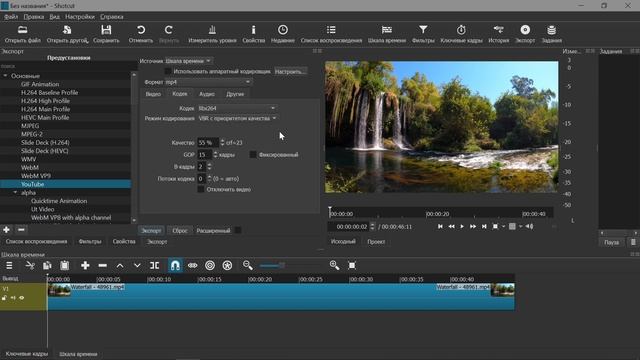Open Файл menu
Screen dimensions: 640x360
click(11, 17)
